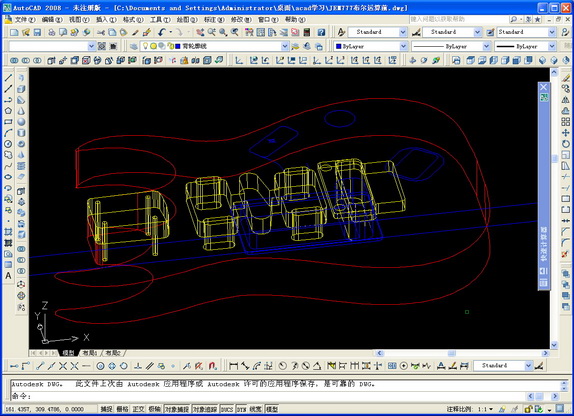The height and width of the screenshot is (416, 574).
Task: Select the Rectangle drawing tool
Action: click(x=8, y=122)
